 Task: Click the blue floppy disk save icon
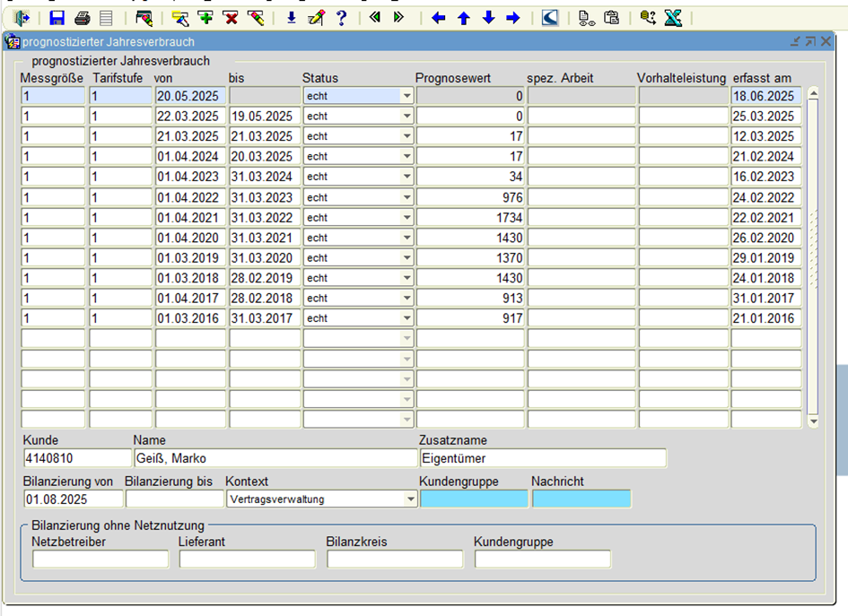tap(57, 18)
